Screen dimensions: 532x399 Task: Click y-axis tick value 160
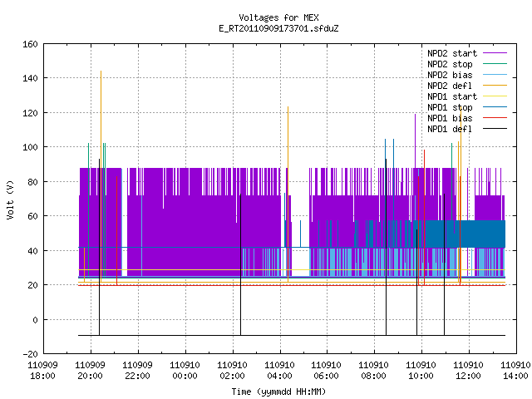[x=30, y=44]
